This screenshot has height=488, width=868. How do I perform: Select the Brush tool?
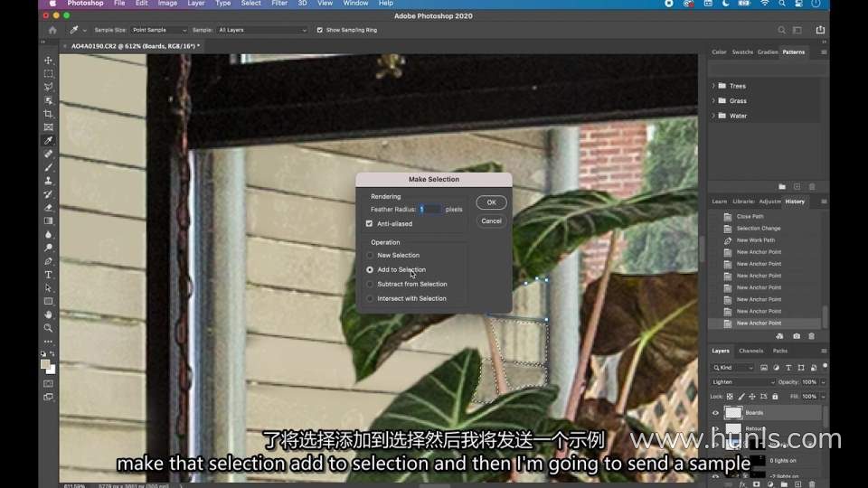click(x=49, y=167)
